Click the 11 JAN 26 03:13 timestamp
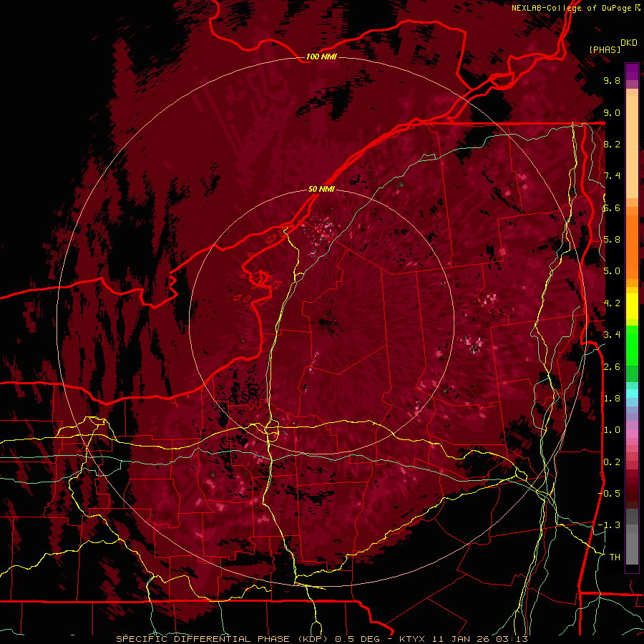This screenshot has width=644, height=644. (479, 639)
